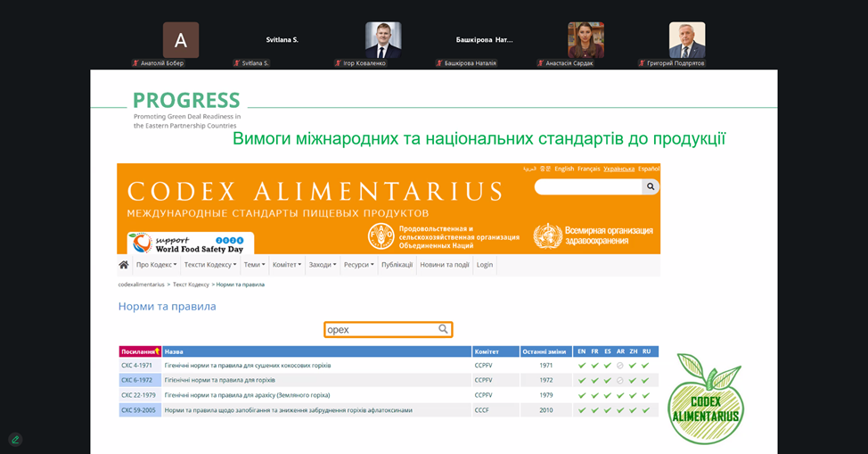
Task: Sort by the 'Назва' column header
Action: 317,351
